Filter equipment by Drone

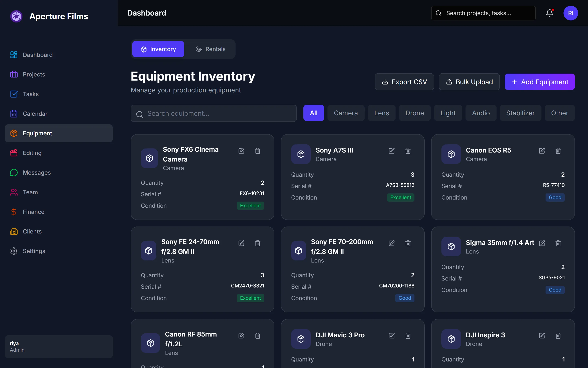tap(414, 113)
